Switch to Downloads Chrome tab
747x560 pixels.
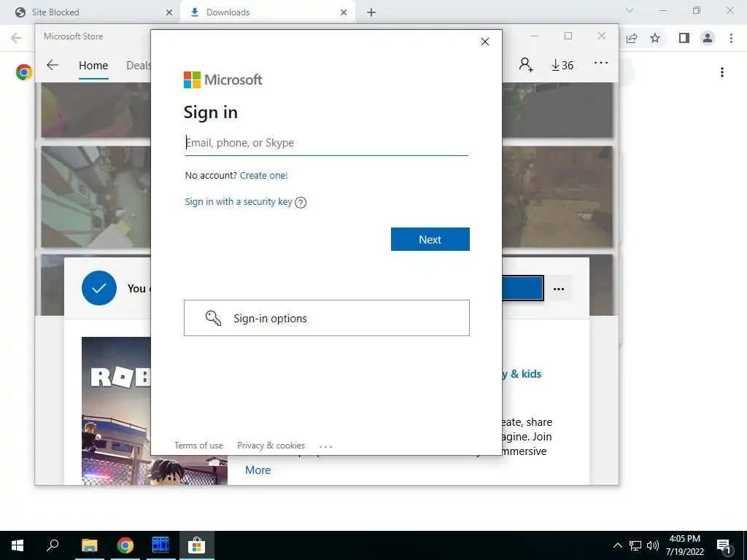(267, 12)
